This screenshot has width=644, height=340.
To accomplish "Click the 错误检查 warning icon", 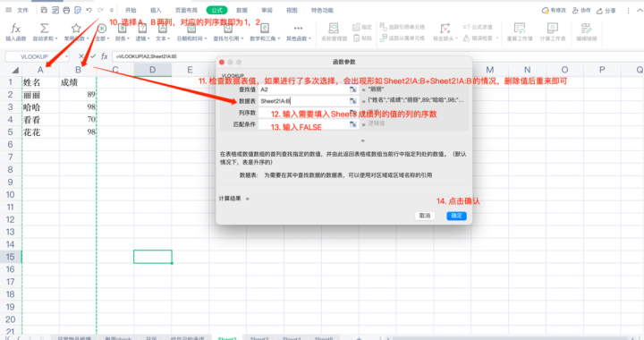I will point(467,38).
